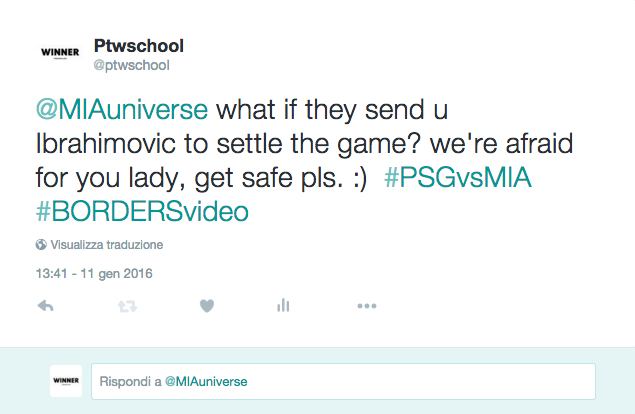Retweet the Ptwschool tweet
Viewport: 635px width, 414px height.
[x=127, y=306]
